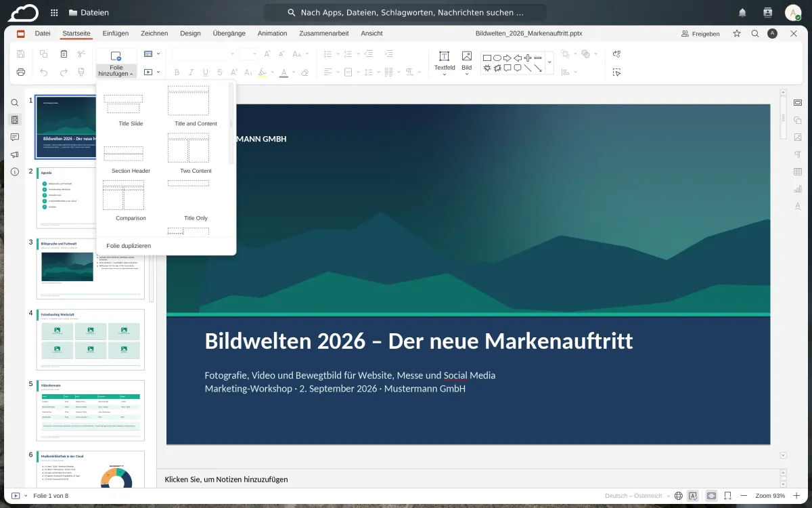Click the replace shapes icon in ribbon
Viewport: 812px width, 508px height.
pos(616,54)
